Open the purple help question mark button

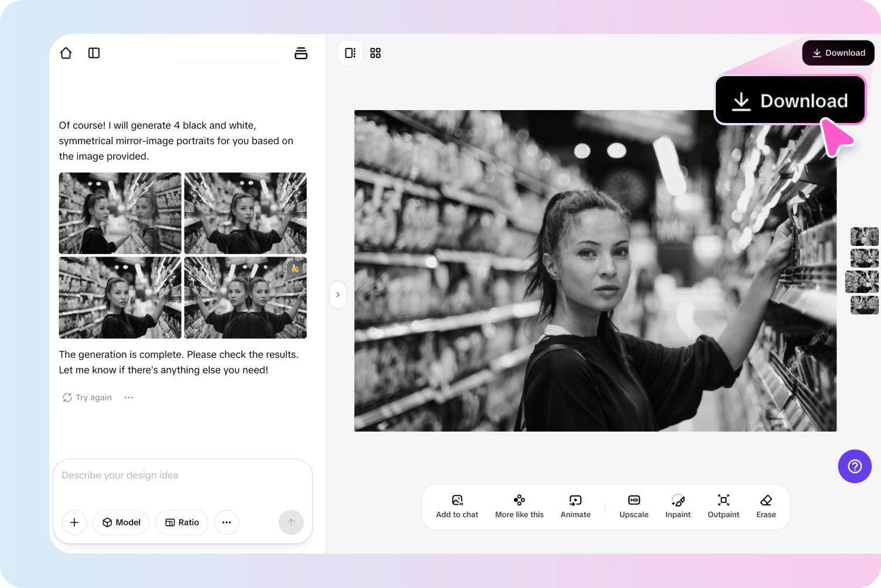tap(855, 466)
